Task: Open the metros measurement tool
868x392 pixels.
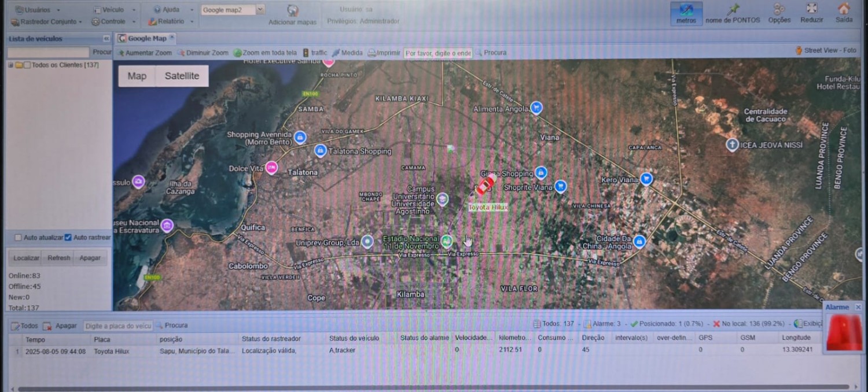Action: [x=686, y=10]
